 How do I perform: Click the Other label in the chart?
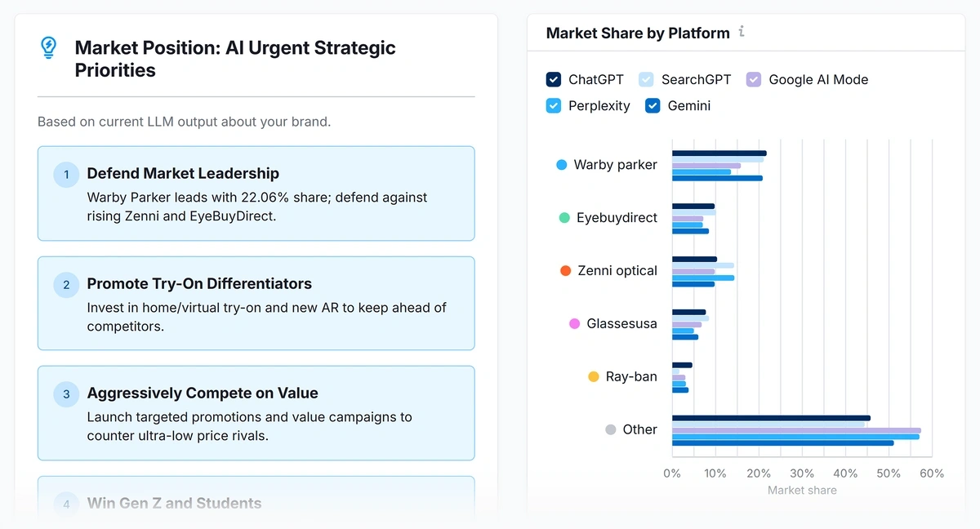pyautogui.click(x=641, y=429)
